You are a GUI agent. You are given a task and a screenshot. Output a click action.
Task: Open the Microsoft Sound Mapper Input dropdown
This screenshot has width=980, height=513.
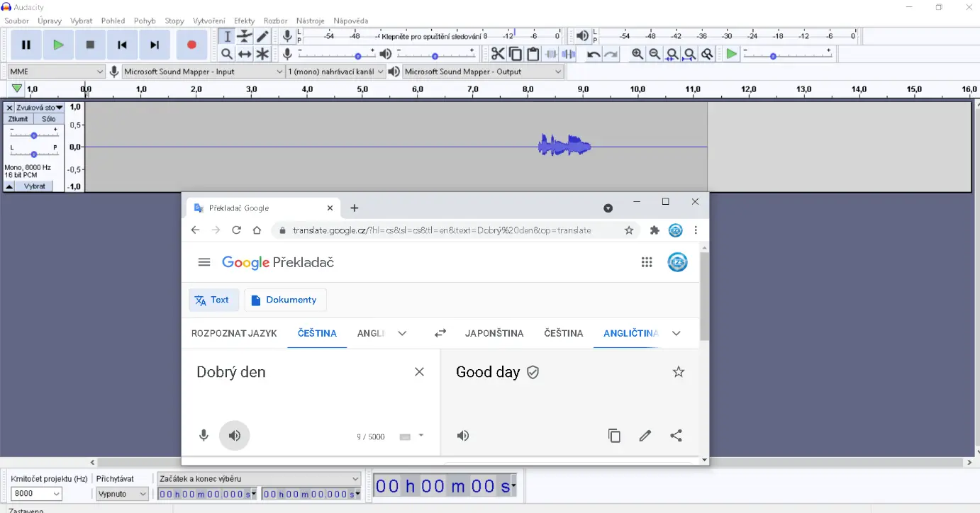point(204,72)
